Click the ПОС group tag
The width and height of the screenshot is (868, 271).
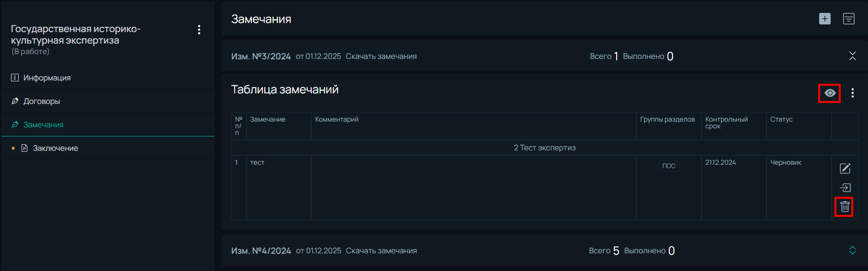(x=669, y=166)
